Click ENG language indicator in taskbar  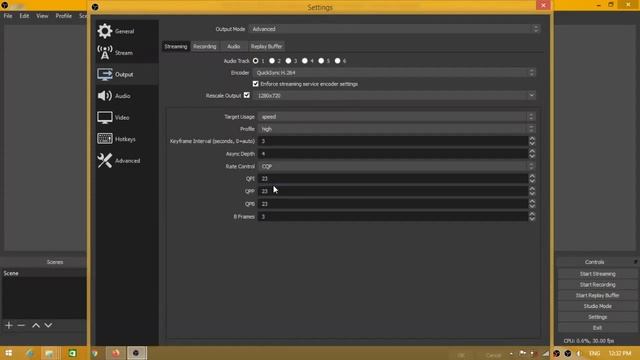595,353
